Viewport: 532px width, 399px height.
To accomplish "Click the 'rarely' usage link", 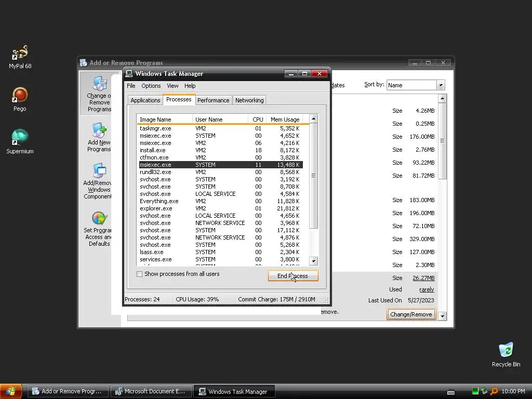I will coord(427,289).
